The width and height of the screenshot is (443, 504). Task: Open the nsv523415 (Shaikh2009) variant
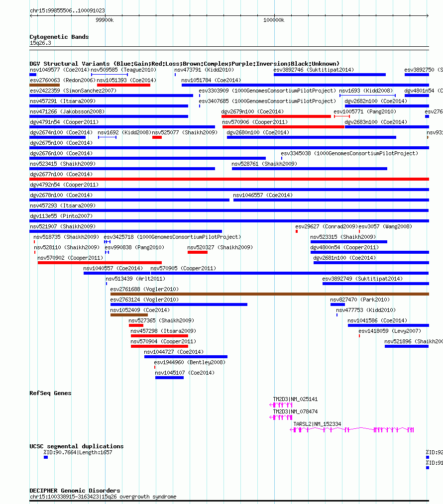tap(122, 169)
